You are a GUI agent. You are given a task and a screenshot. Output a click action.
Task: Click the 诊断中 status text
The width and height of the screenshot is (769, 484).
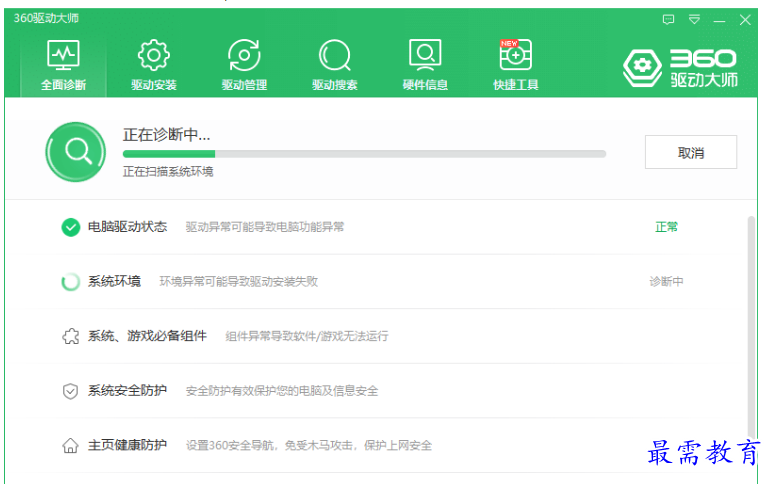pyautogui.click(x=666, y=281)
